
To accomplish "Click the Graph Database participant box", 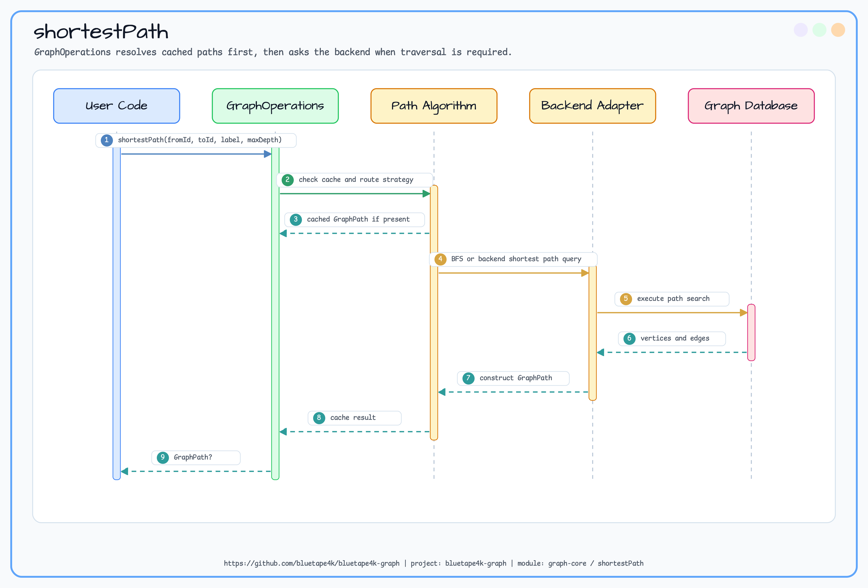I will (752, 106).
